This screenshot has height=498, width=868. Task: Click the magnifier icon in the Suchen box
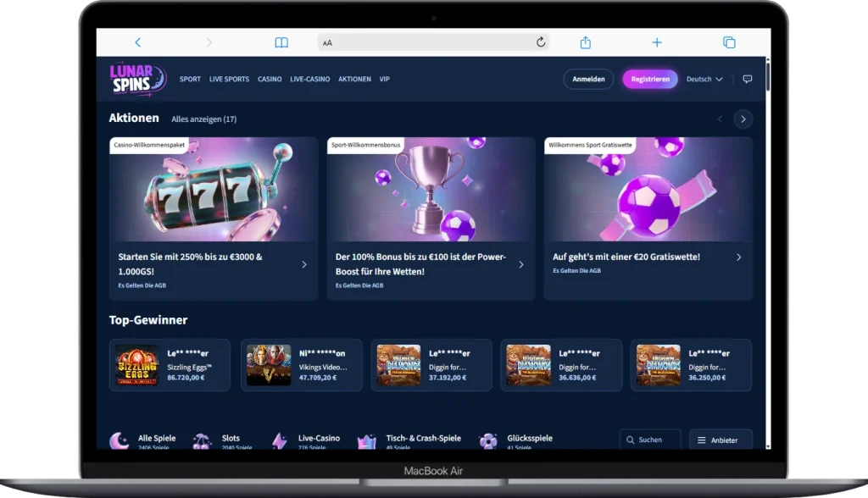point(630,440)
